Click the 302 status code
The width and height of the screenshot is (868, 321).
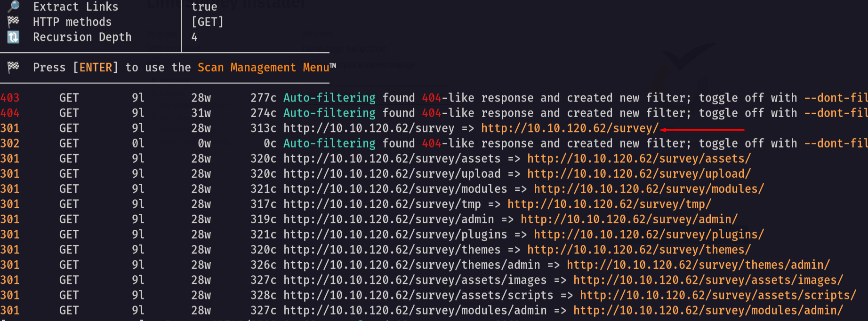pos(10,143)
